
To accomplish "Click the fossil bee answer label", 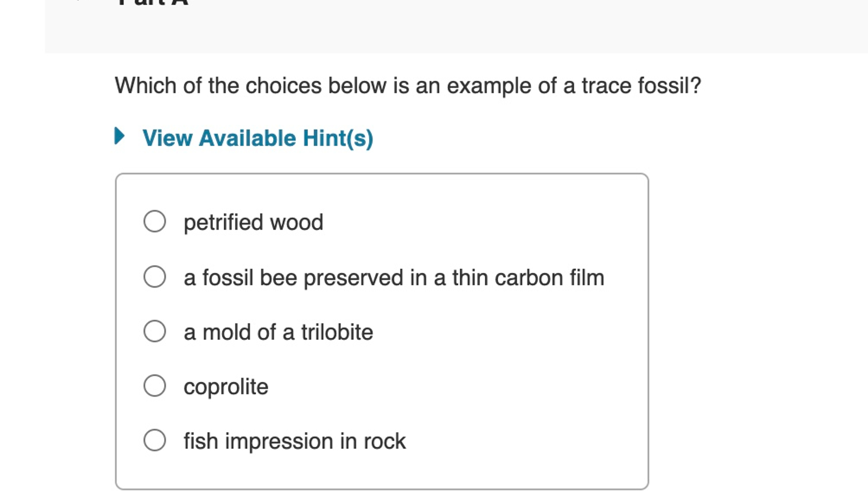I will coord(394,277).
